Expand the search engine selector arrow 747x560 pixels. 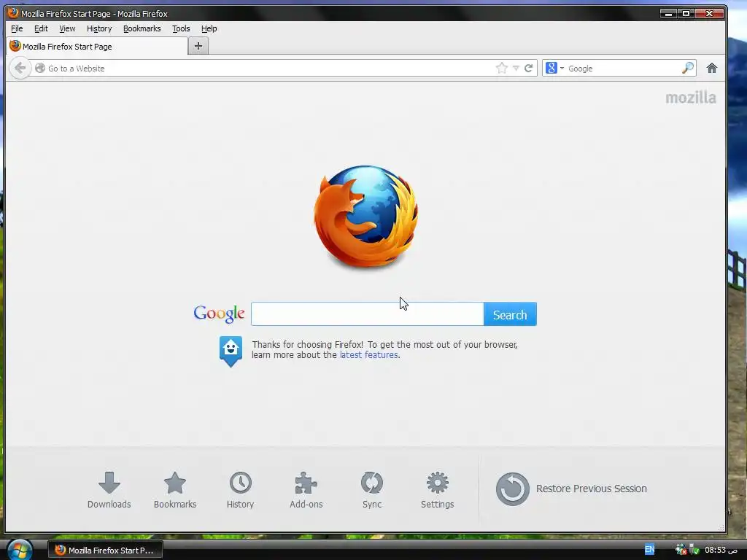coord(562,68)
